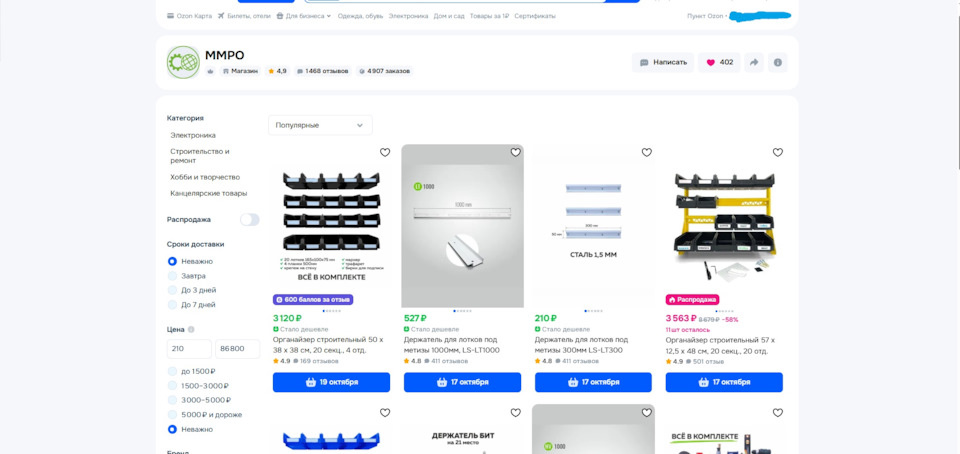Open store info via the i icon
Image resolution: width=960 pixels, height=454 pixels.
click(778, 62)
